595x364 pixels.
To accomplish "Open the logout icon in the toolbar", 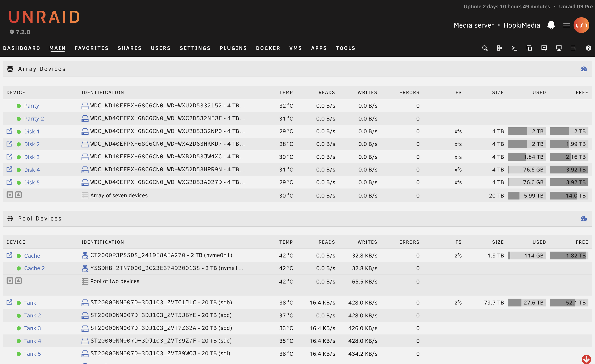I will pyautogui.click(x=500, y=48).
